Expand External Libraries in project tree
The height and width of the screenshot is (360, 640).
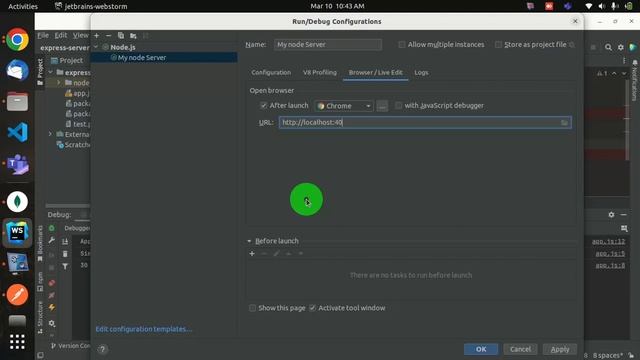point(50,134)
